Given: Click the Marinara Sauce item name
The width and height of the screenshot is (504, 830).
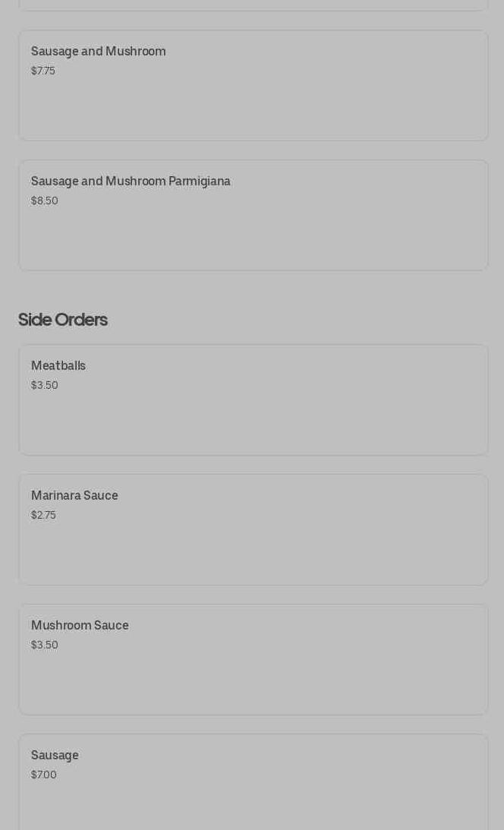Looking at the screenshot, I should coord(74,496).
